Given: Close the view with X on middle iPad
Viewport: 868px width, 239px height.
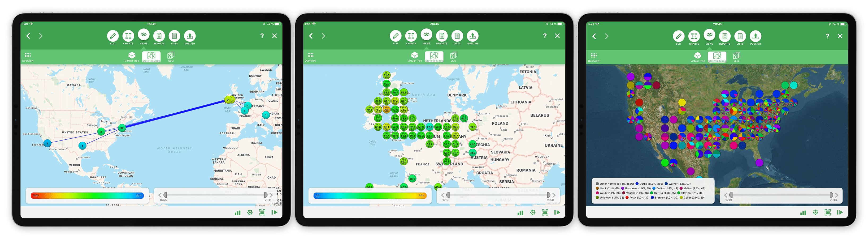Looking at the screenshot, I should click(x=557, y=36).
